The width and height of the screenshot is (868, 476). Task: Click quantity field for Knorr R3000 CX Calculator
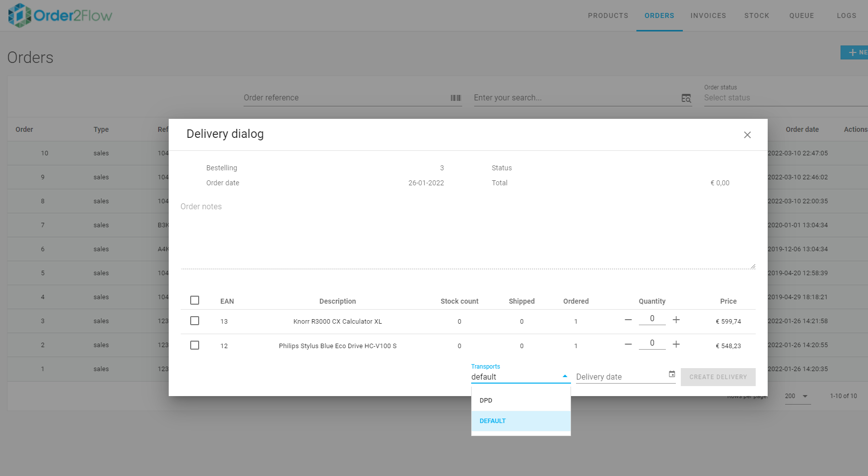[652, 319]
